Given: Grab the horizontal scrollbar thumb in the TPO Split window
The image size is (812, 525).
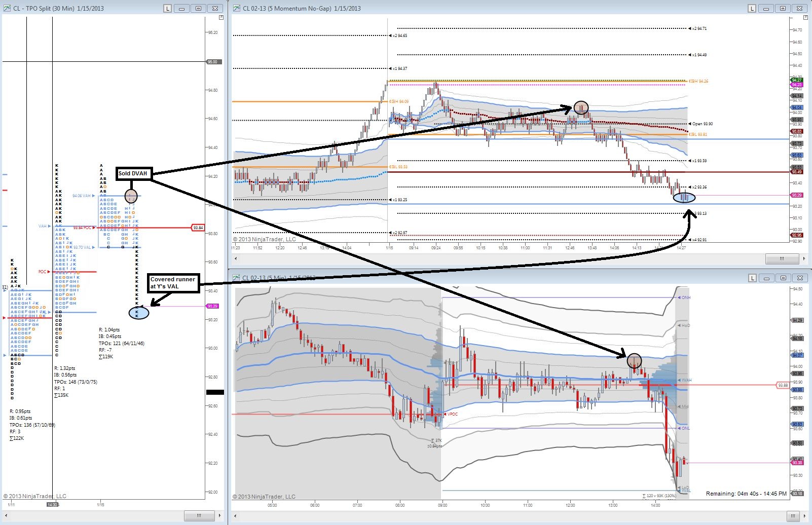Looking at the screenshot, I should click(x=199, y=515).
